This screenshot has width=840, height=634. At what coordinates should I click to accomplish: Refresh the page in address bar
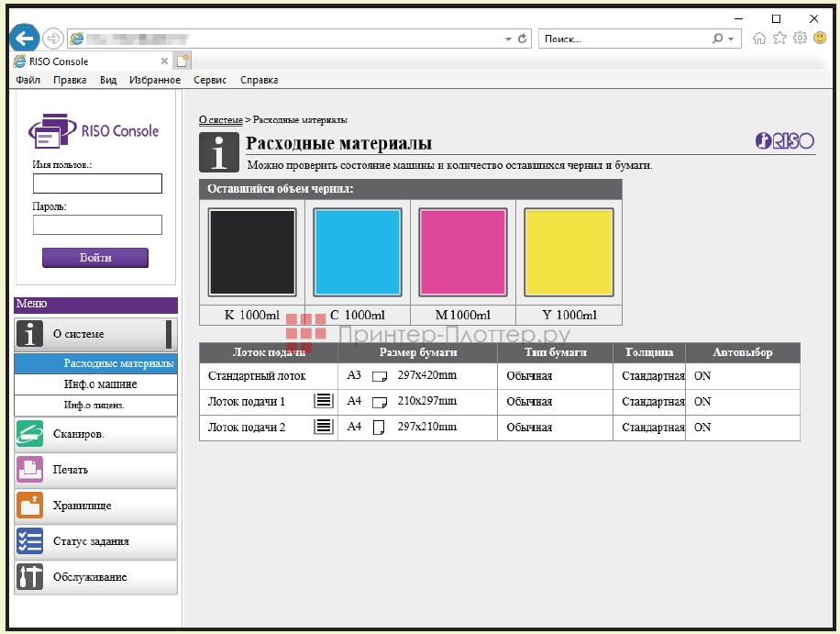pyautogui.click(x=523, y=39)
